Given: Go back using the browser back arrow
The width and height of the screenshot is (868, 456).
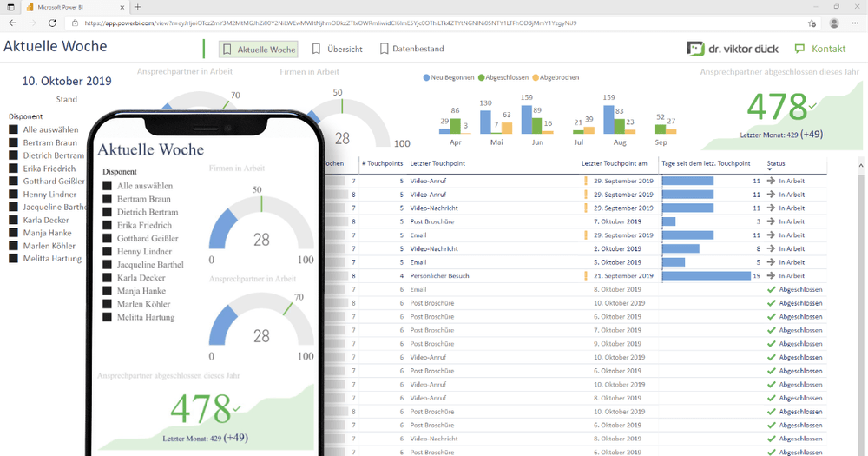Looking at the screenshot, I should (x=12, y=23).
